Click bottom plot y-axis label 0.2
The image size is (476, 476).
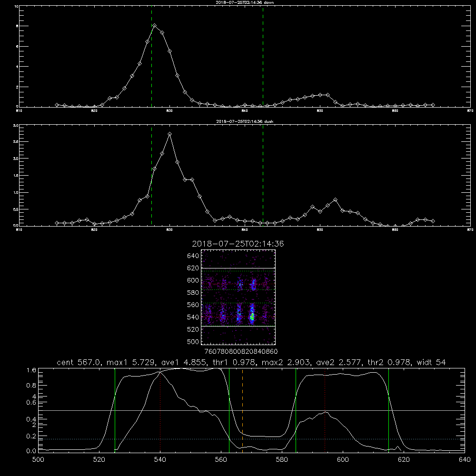[31, 436]
